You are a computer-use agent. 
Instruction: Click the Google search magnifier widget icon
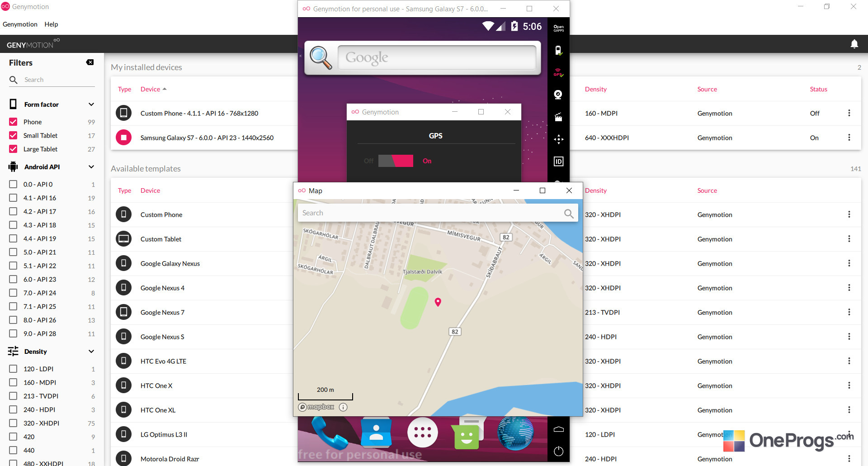(x=321, y=58)
